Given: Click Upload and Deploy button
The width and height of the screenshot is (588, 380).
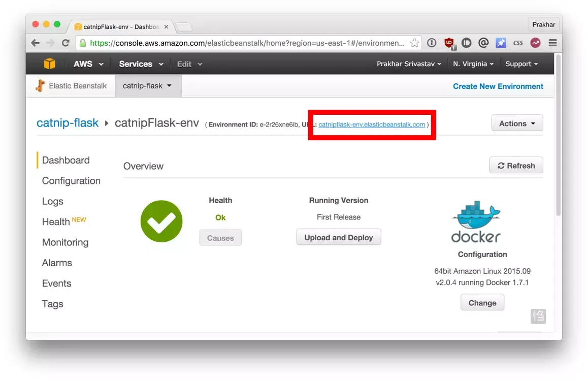Looking at the screenshot, I should (339, 237).
